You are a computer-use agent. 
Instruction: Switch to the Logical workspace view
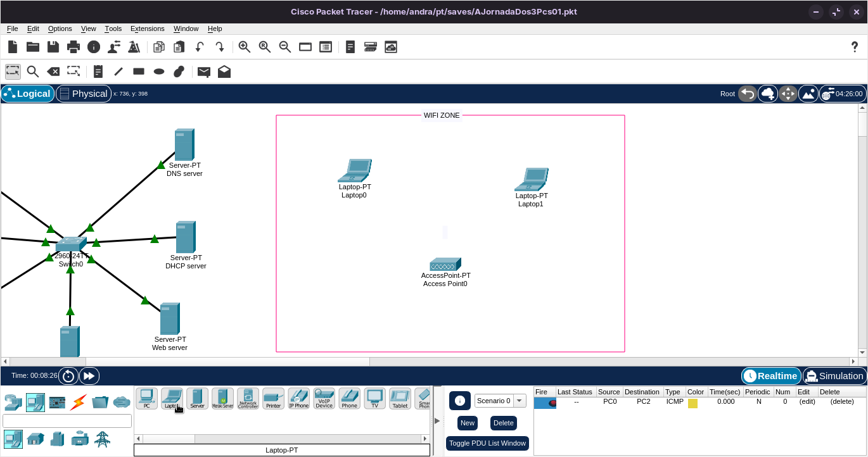[27, 94]
